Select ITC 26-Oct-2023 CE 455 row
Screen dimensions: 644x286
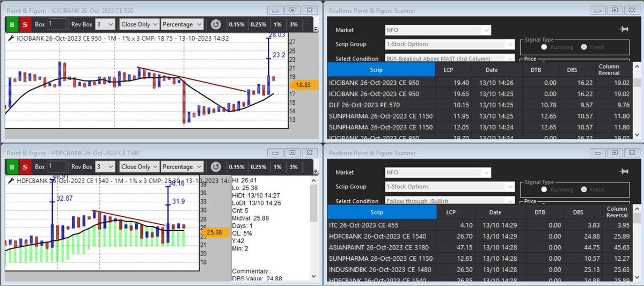click(x=480, y=225)
